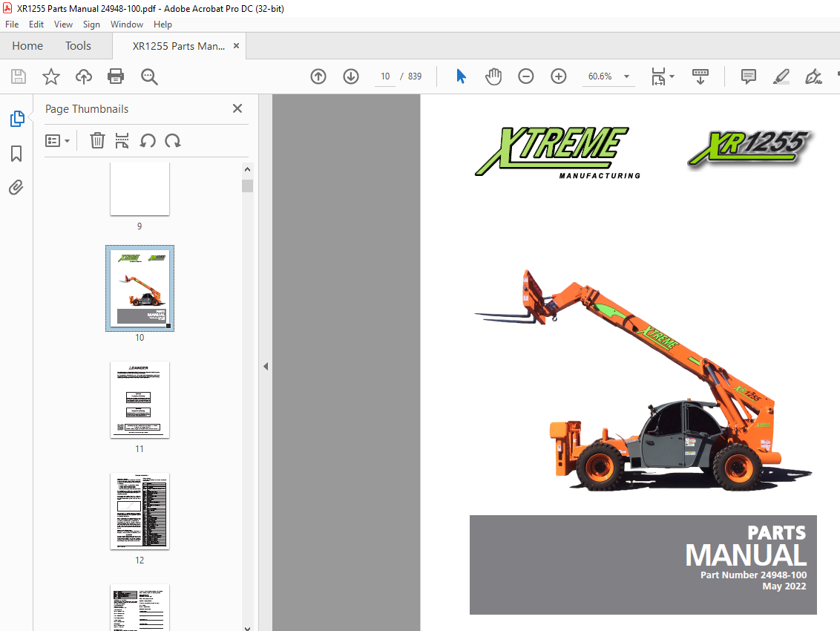Click the Fit Width page display icon
Image resolution: width=840 pixels, height=631 pixels.
pyautogui.click(x=658, y=76)
